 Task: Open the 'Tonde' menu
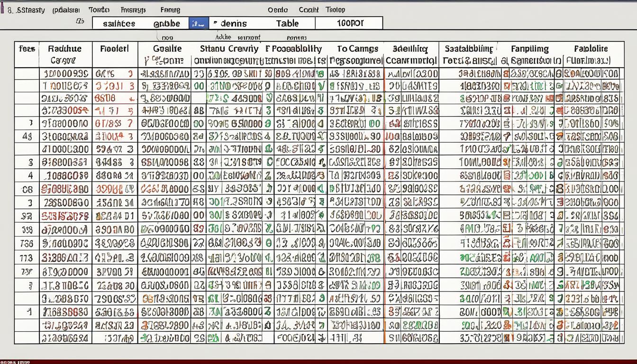pos(99,9)
